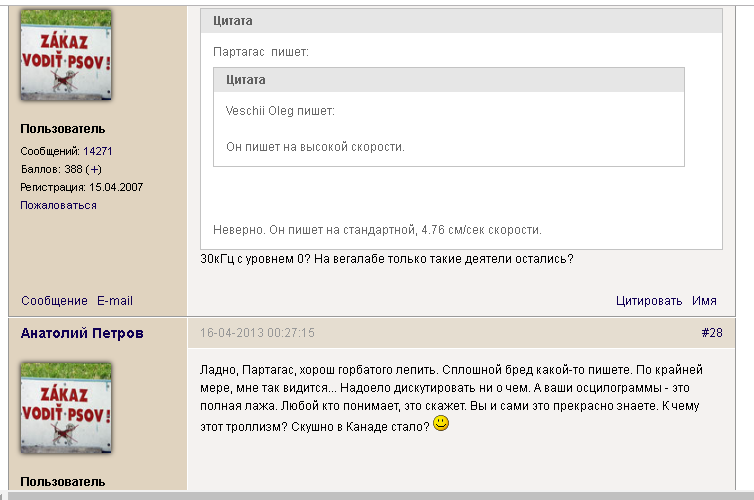754x500 pixels.
Task: Click the outer Цитата quote header
Action: coord(233,20)
